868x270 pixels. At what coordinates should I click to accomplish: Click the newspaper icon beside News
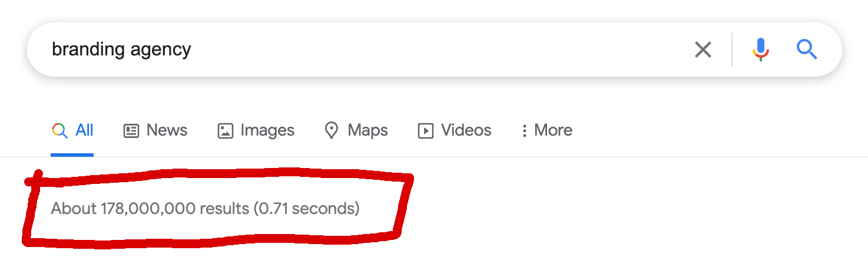click(131, 130)
